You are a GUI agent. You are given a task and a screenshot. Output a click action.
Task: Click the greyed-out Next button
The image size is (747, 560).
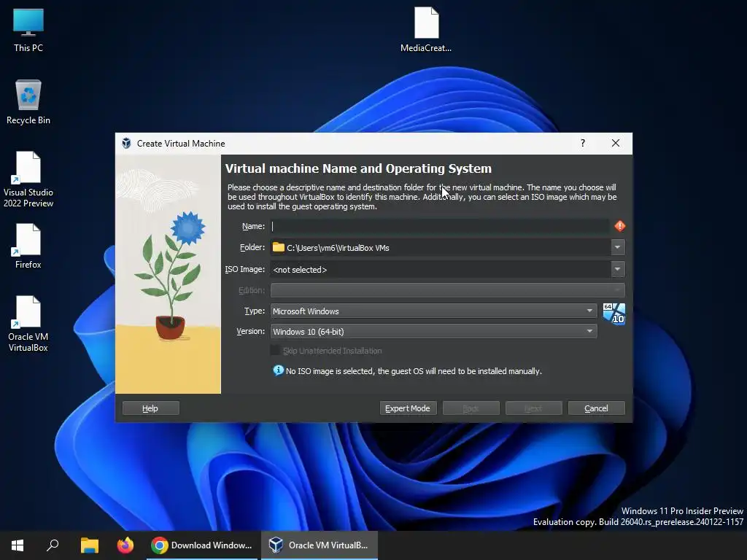533,408
